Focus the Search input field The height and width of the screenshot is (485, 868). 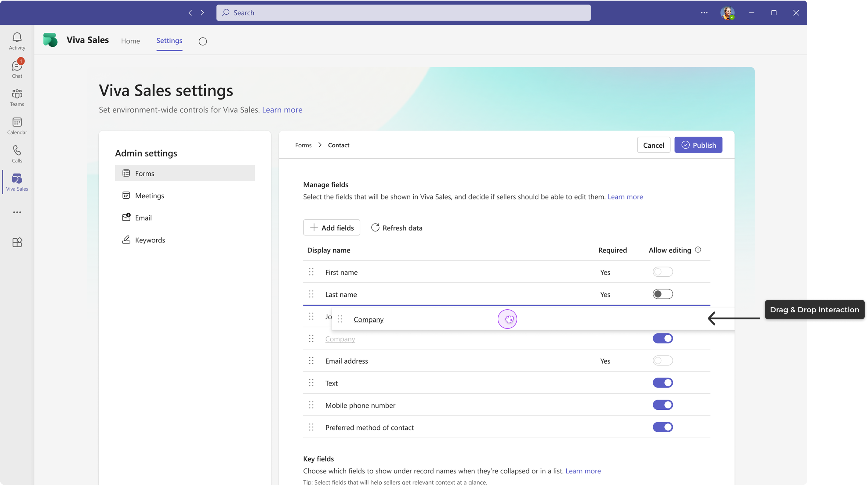(403, 13)
